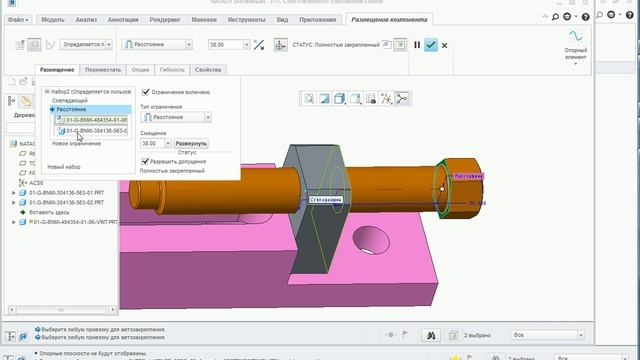Click 'Новое ограничение' link

coord(76,144)
